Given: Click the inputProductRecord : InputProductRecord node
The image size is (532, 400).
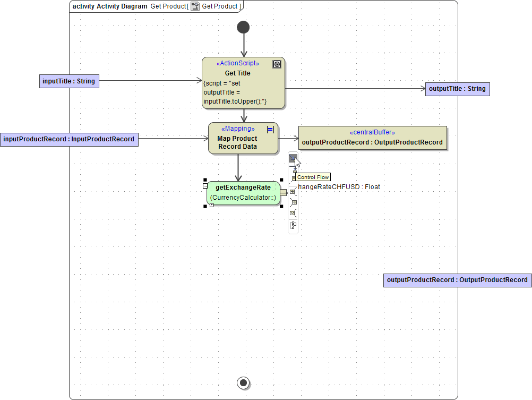Looking at the screenshot, I should click(x=69, y=139).
